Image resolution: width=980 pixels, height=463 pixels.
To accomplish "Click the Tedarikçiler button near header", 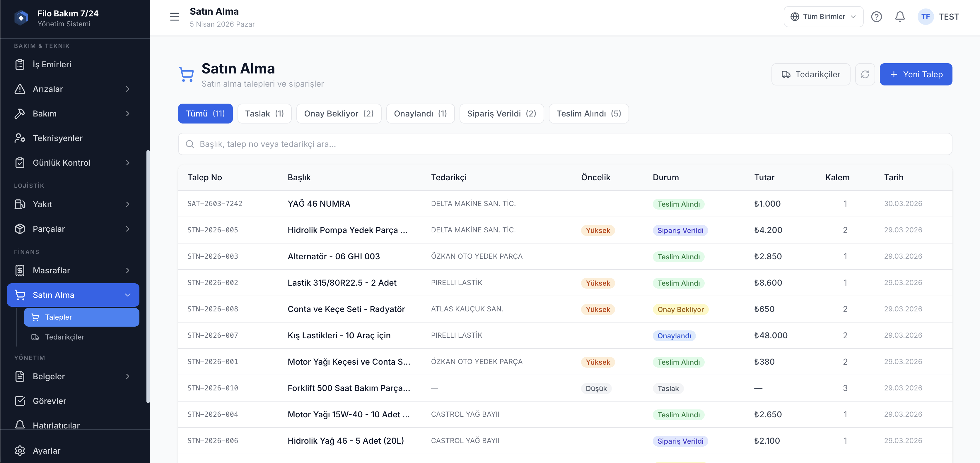I will pyautogui.click(x=810, y=75).
